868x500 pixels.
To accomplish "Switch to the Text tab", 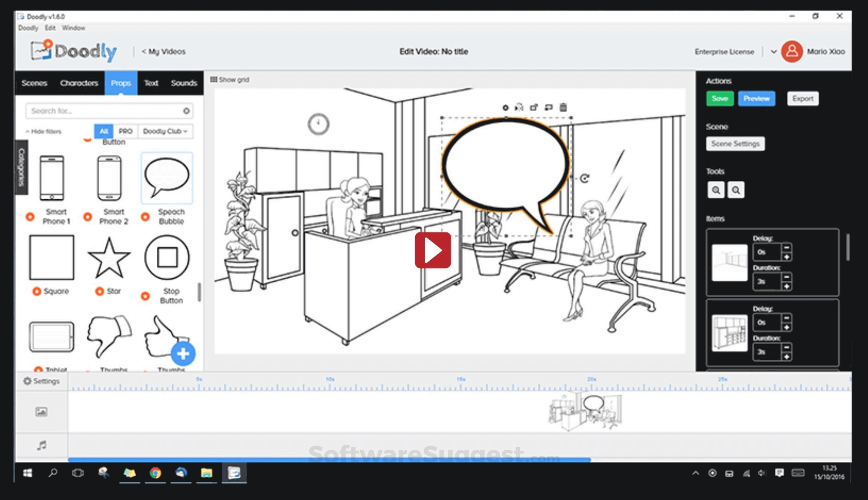I will click(x=151, y=83).
